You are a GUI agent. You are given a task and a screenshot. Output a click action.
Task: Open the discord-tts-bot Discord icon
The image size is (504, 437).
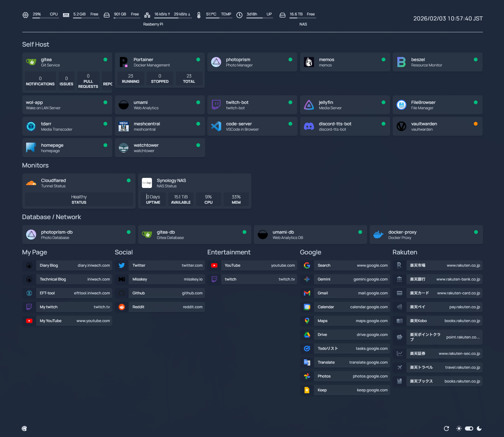tap(309, 126)
